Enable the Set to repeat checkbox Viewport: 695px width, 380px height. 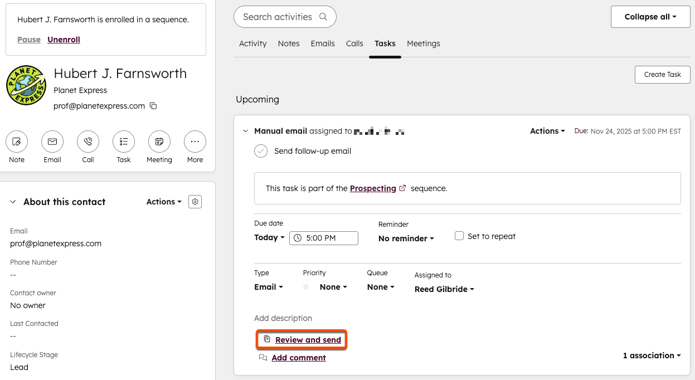459,236
